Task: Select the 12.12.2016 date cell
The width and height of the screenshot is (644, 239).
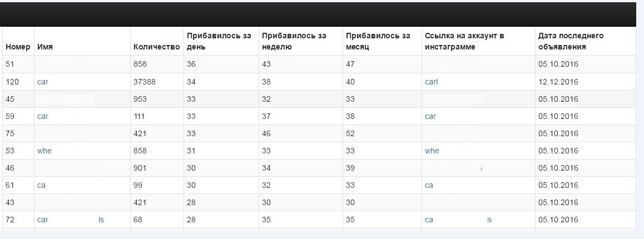Action: tap(558, 82)
